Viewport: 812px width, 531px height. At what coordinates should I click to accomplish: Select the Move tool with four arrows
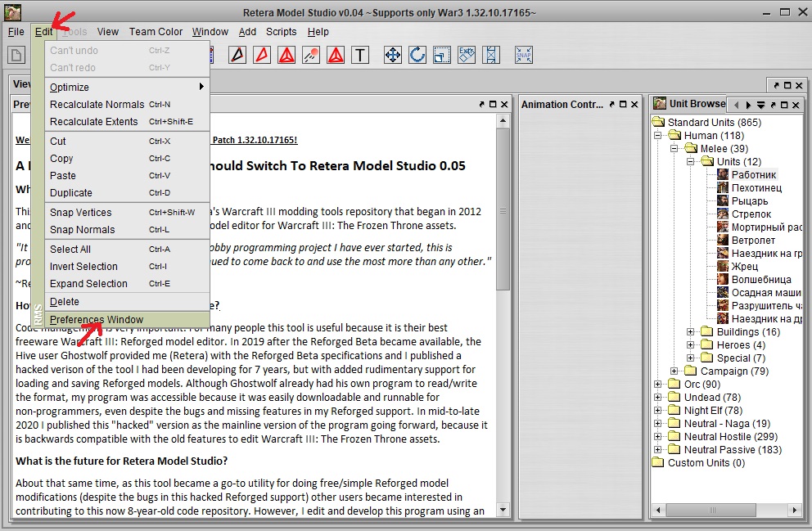[x=392, y=55]
